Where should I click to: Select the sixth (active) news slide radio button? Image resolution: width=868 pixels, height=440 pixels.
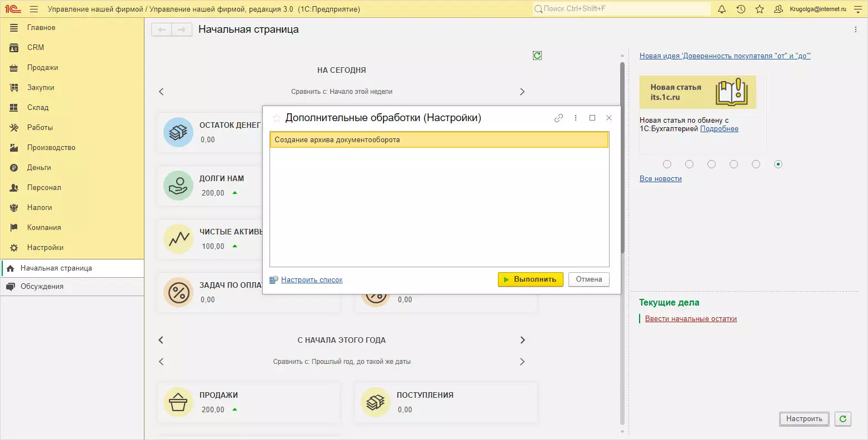coord(778,164)
